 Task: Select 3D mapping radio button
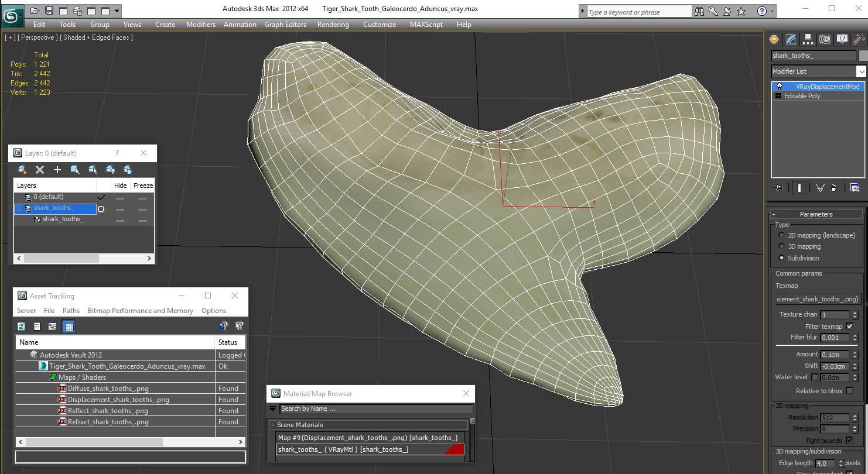click(781, 246)
